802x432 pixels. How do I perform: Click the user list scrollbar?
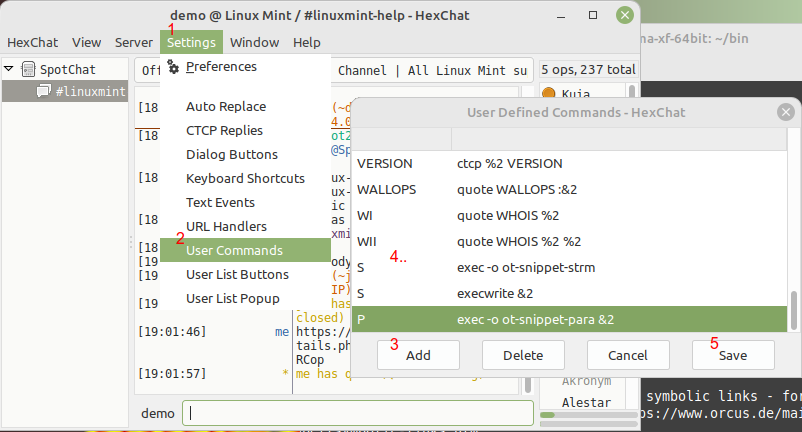click(632, 92)
